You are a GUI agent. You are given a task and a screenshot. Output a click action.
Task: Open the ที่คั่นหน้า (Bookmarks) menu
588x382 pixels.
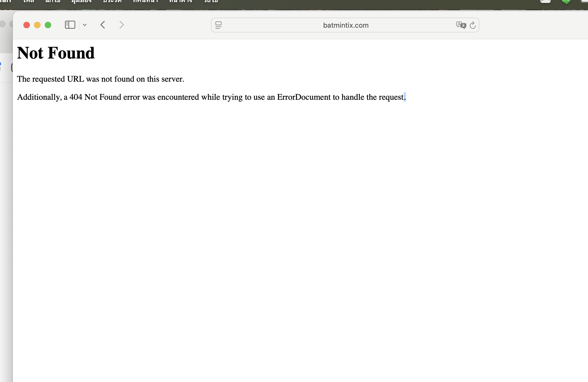pos(145,1)
